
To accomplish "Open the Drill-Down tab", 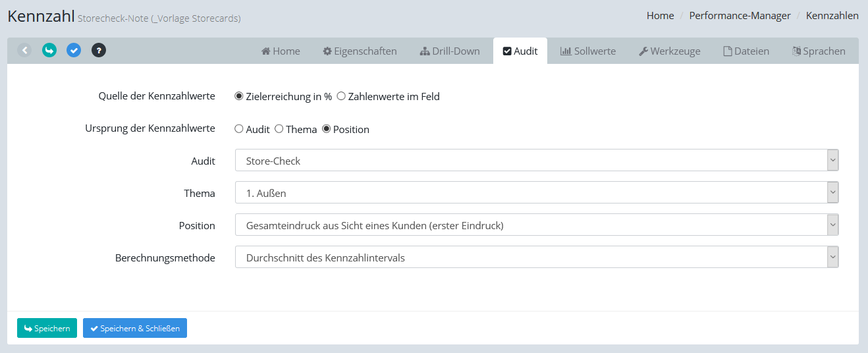I will (450, 51).
